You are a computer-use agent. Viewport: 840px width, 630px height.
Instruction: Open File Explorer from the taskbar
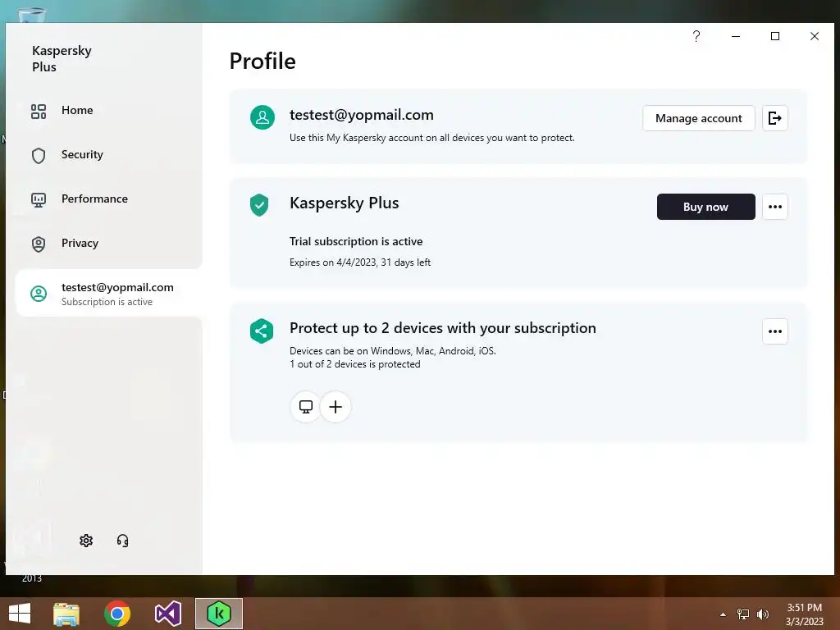click(x=66, y=614)
